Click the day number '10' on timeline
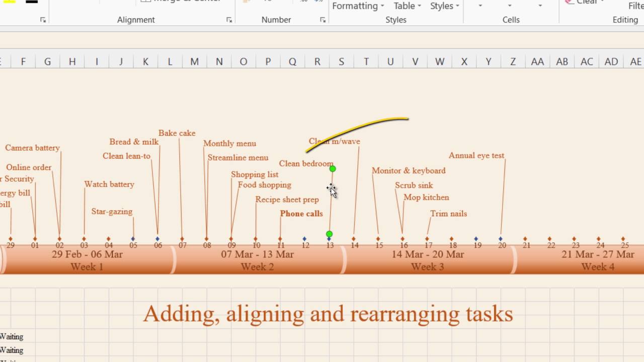644x362 pixels. pyautogui.click(x=257, y=246)
